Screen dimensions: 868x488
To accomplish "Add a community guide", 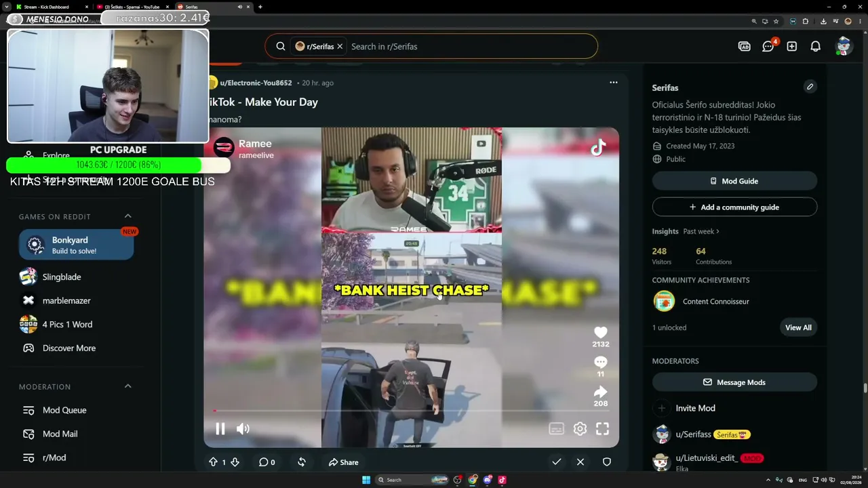I will pyautogui.click(x=734, y=207).
